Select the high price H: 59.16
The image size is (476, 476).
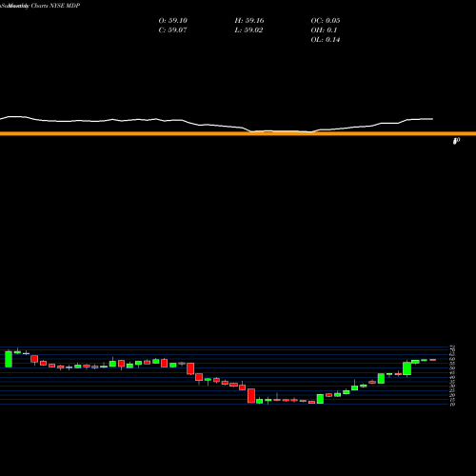[249, 21]
